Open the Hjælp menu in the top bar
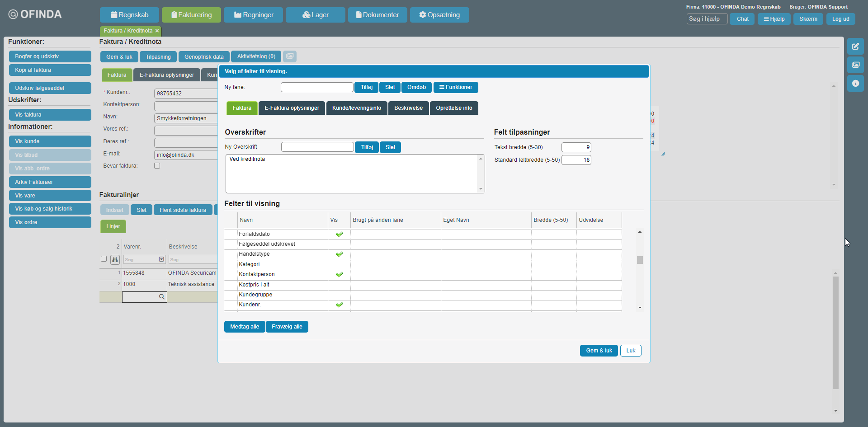 [x=774, y=19]
